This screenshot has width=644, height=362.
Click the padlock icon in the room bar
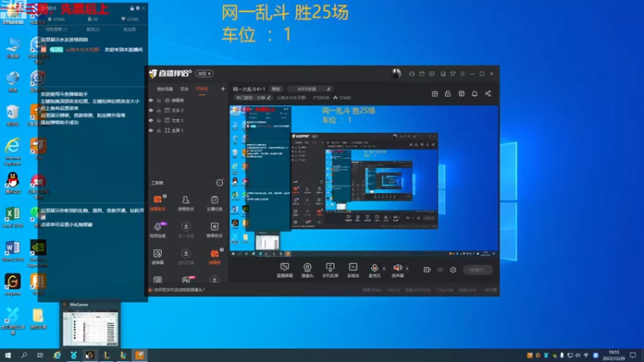click(x=448, y=93)
